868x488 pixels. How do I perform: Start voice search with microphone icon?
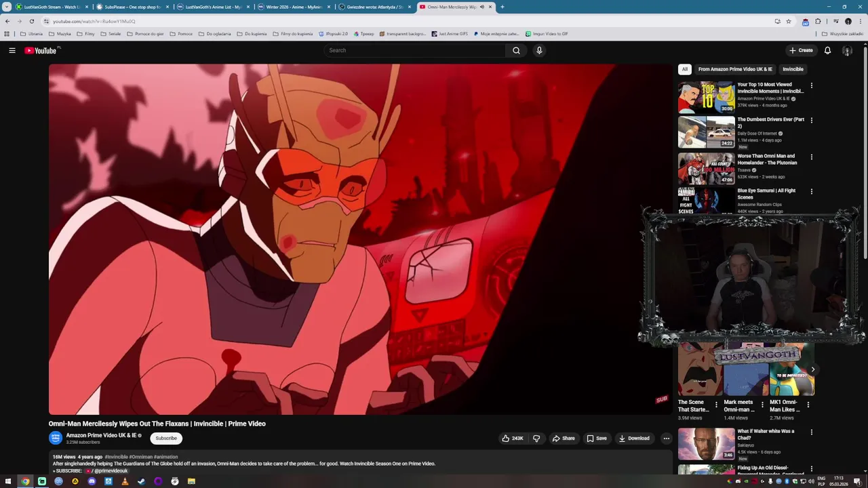[x=539, y=50]
